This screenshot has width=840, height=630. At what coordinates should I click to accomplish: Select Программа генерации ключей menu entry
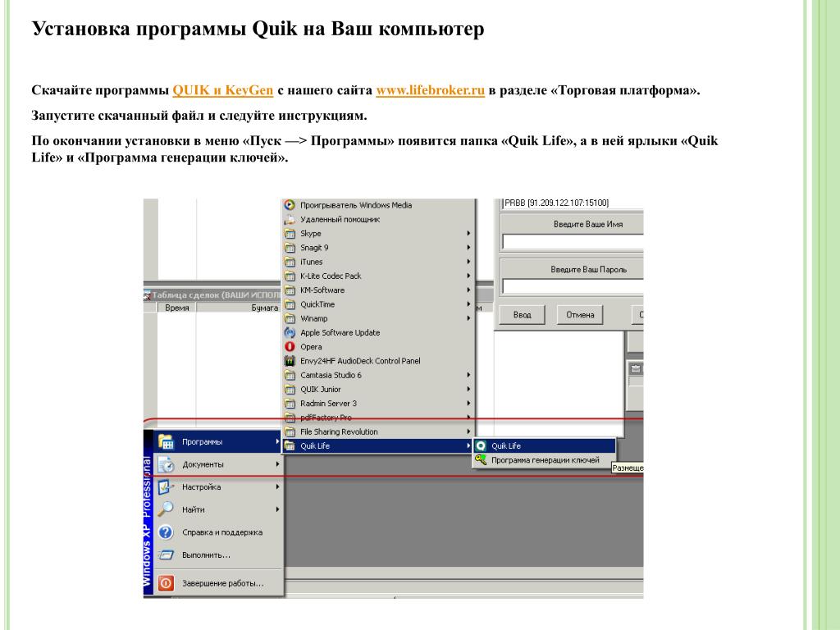point(545,459)
